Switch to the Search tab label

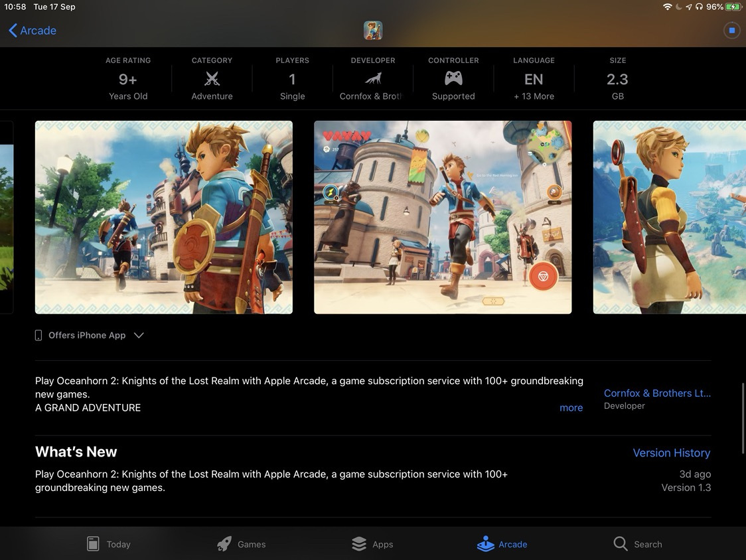[648, 544]
